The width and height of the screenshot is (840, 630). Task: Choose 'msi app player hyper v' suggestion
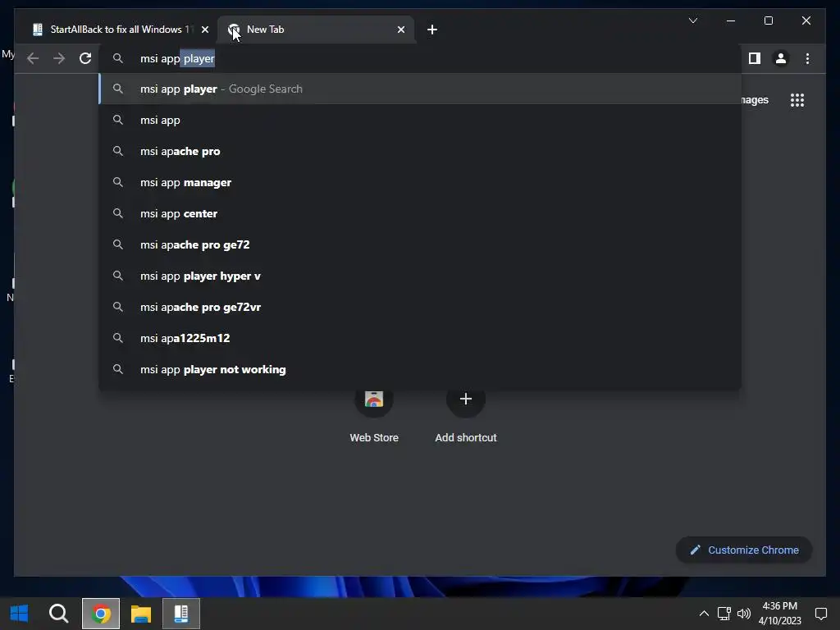click(421, 276)
